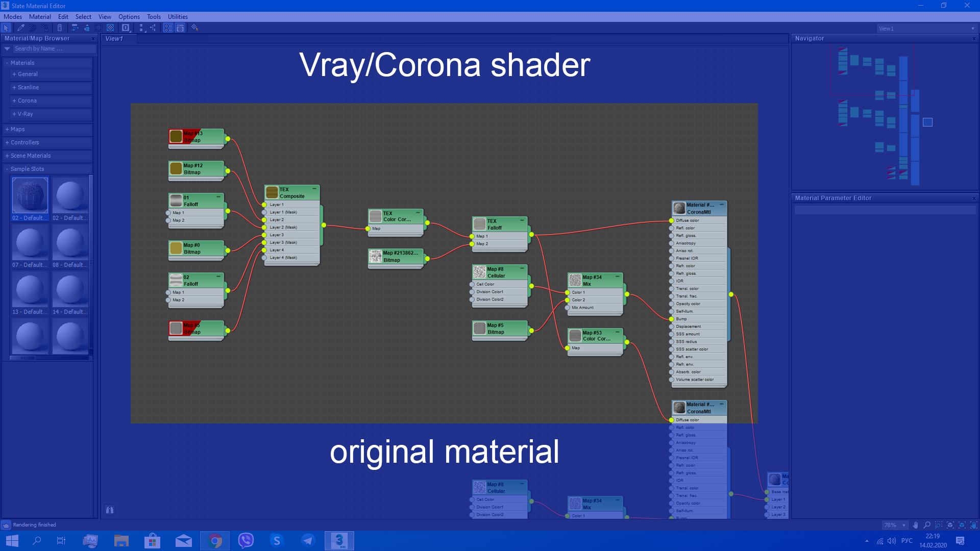Image resolution: width=980 pixels, height=551 pixels.
Task: Toggle Parameter Editor panel button
Action: coord(180,28)
